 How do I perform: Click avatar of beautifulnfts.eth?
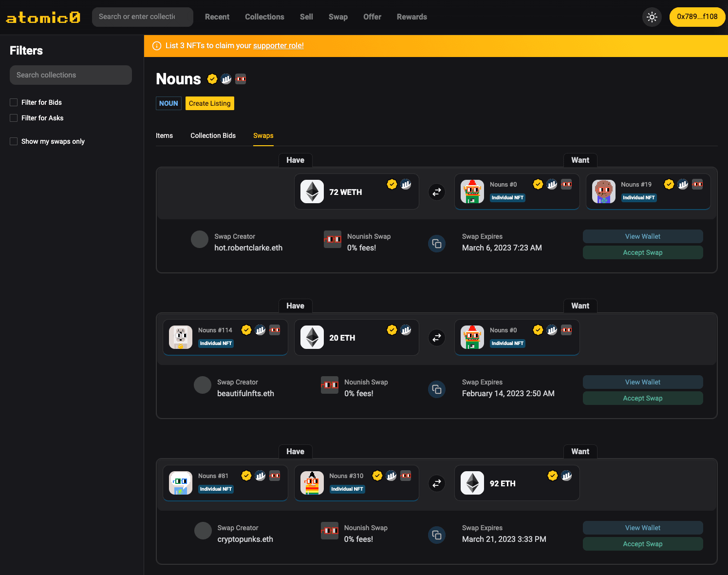(203, 385)
